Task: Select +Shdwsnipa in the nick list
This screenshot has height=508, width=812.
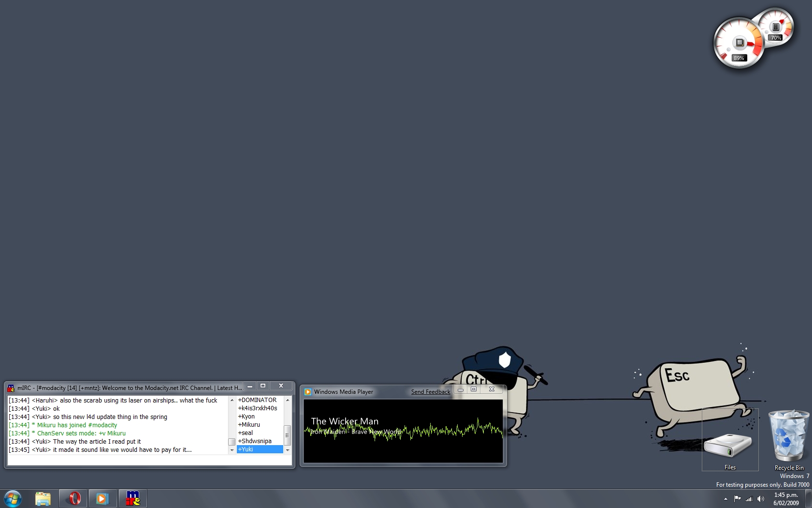Action: [255, 441]
